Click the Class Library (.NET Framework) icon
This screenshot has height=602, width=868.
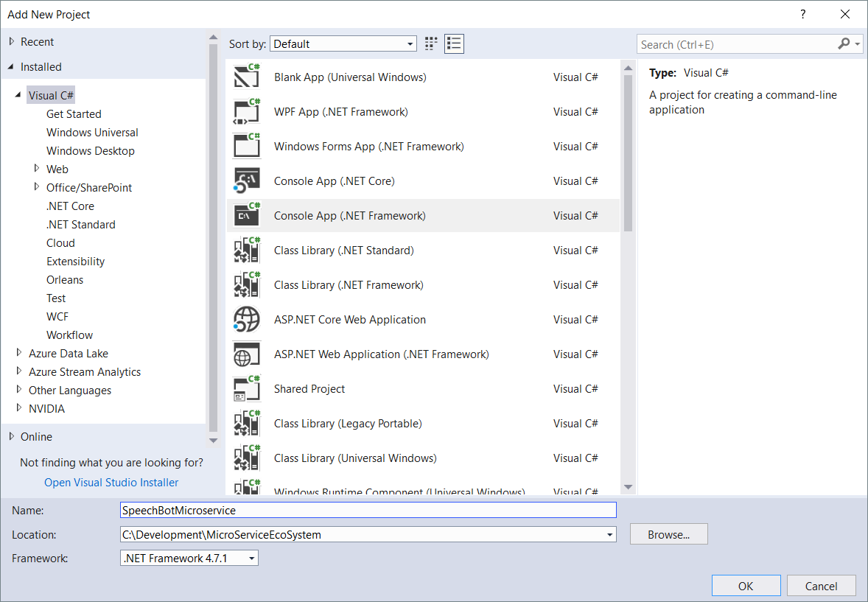pos(246,284)
